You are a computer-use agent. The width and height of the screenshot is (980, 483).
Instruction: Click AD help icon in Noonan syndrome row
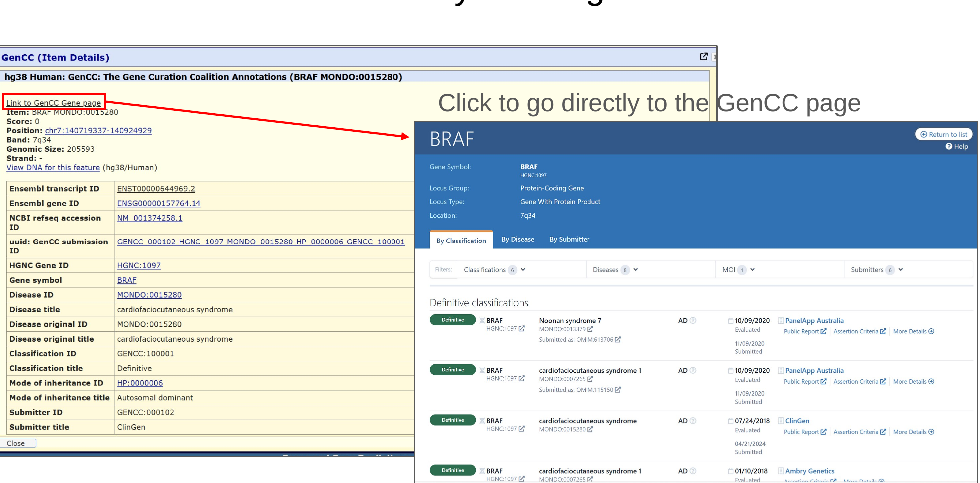point(693,321)
